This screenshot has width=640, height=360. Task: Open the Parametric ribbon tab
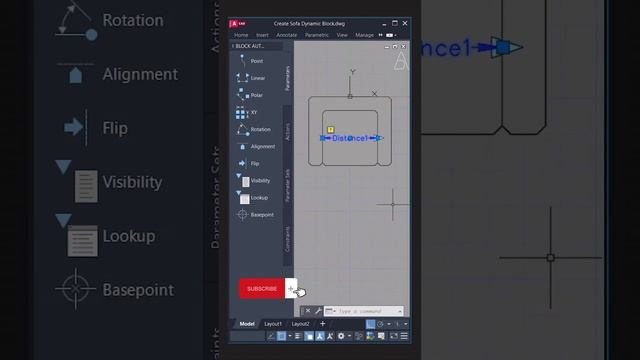316,35
